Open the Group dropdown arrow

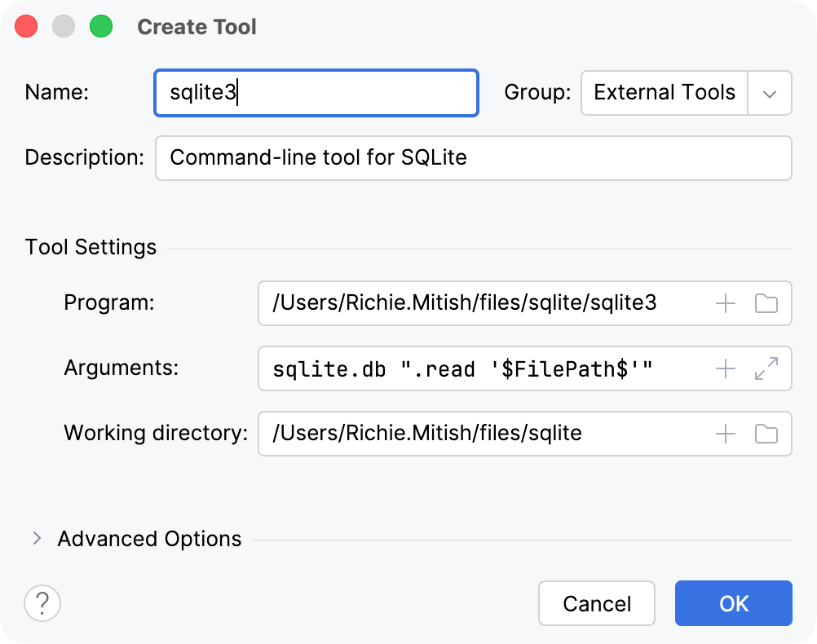click(770, 93)
